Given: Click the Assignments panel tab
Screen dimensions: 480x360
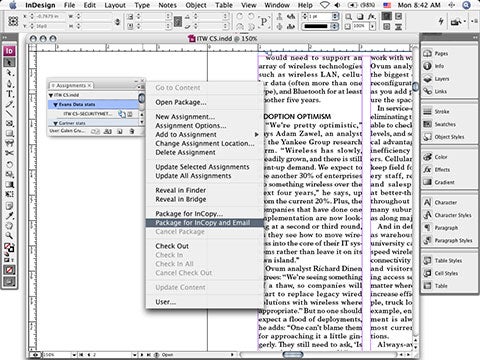Looking at the screenshot, I should (x=71, y=86).
